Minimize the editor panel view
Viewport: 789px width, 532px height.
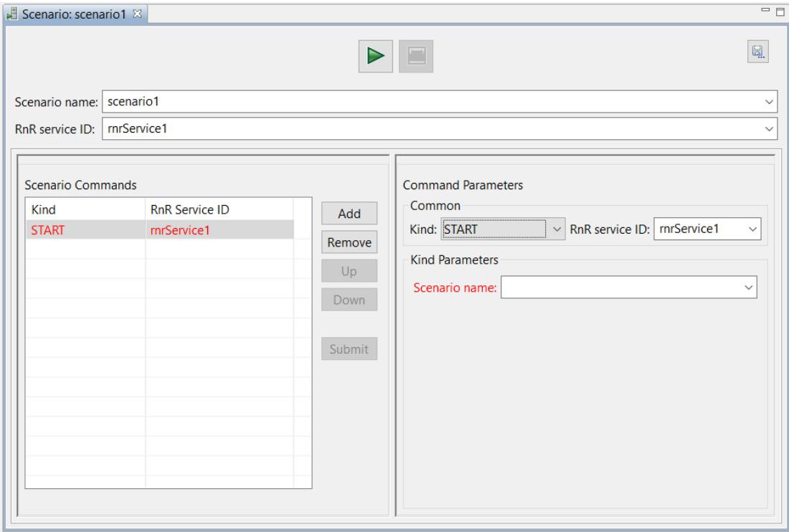[x=765, y=9]
